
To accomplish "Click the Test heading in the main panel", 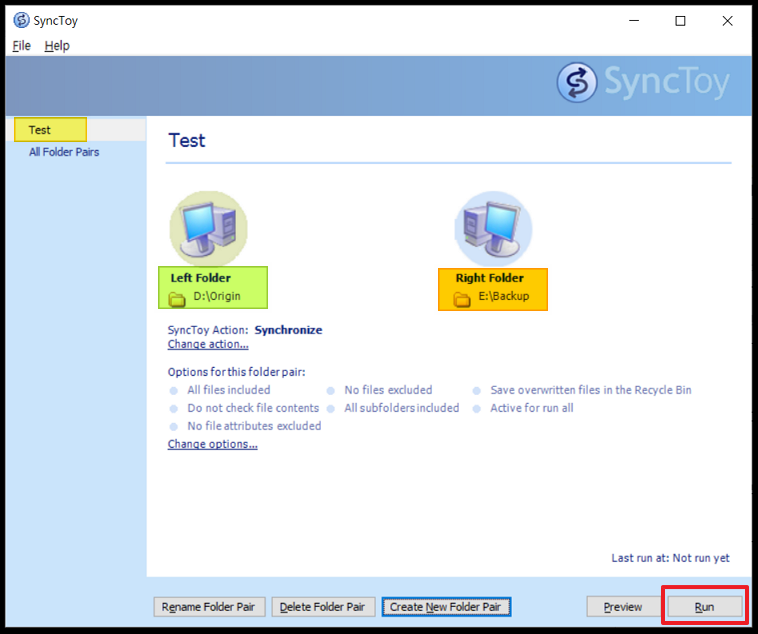I will (x=187, y=140).
